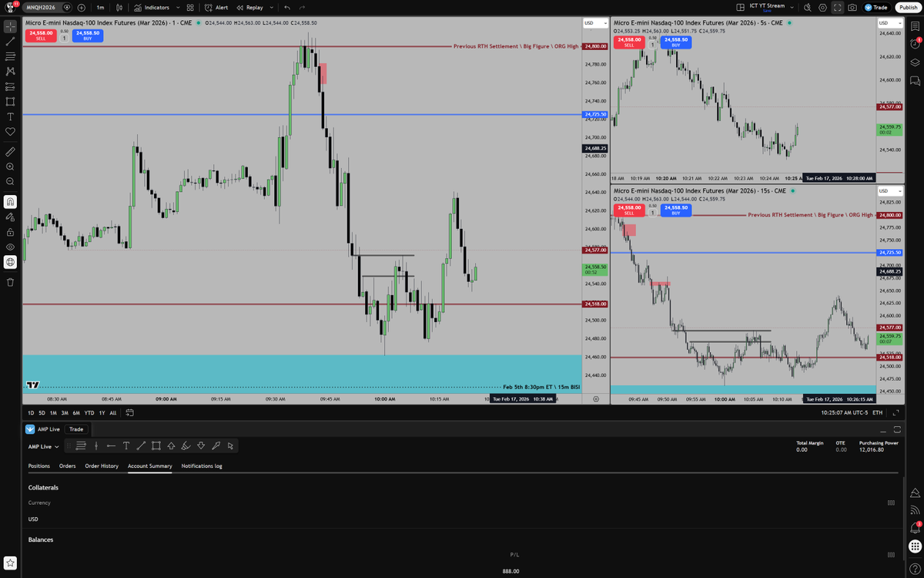924x578 pixels.
Task: Open the prediction and measurement tools
Action: click(10, 86)
